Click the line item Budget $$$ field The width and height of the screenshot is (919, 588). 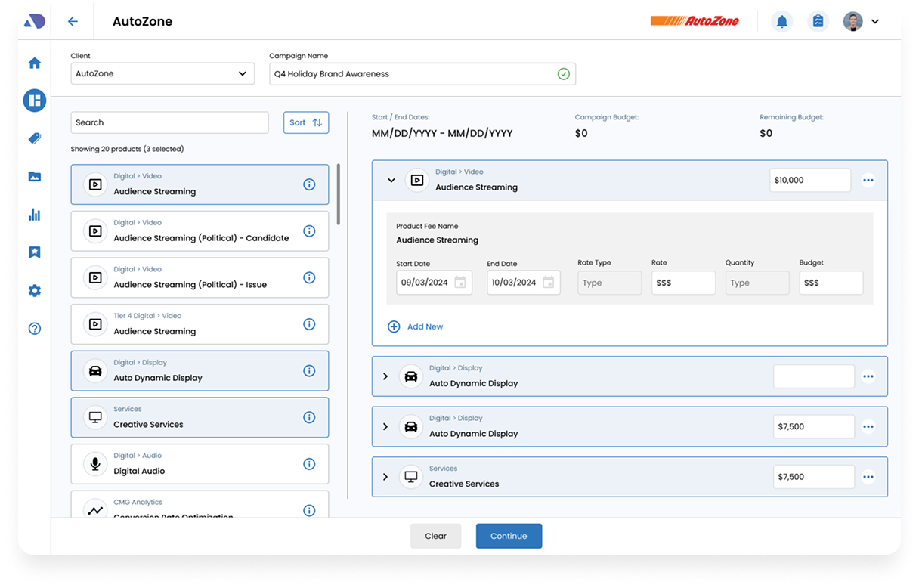[831, 283]
